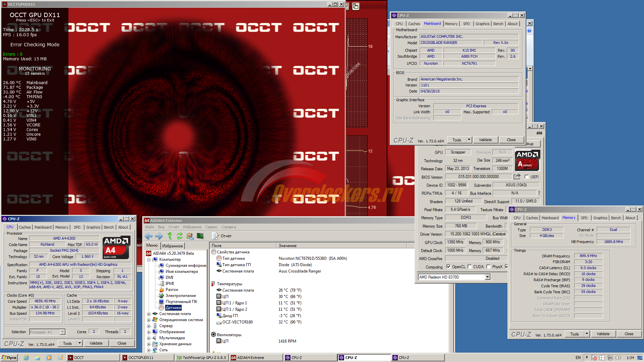
Task: Toggle the OpenCL checkbox
Action: tap(448, 267)
